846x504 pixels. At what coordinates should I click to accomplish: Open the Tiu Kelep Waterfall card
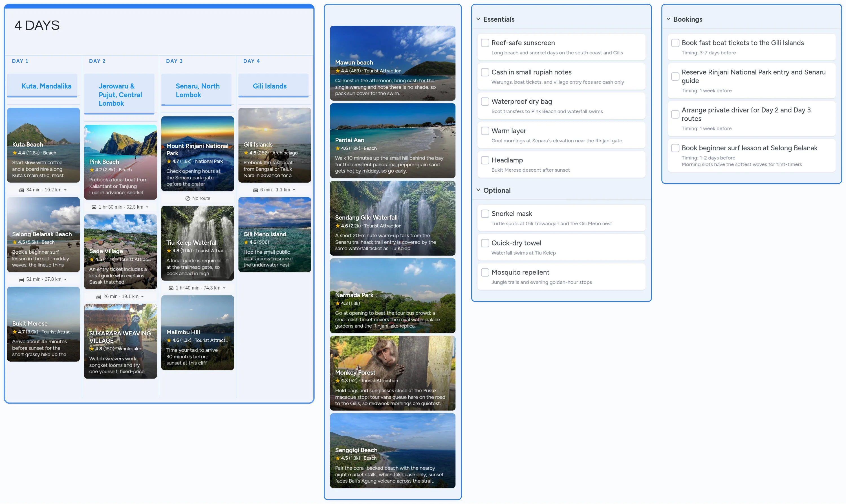pyautogui.click(x=198, y=243)
